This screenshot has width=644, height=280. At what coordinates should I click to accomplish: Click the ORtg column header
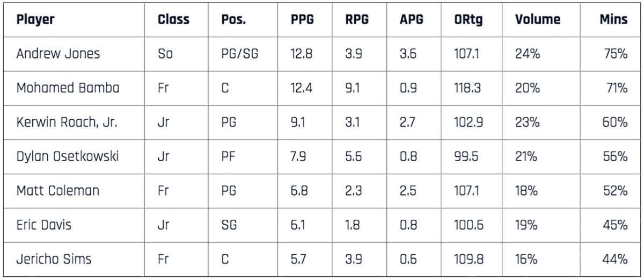(469, 20)
